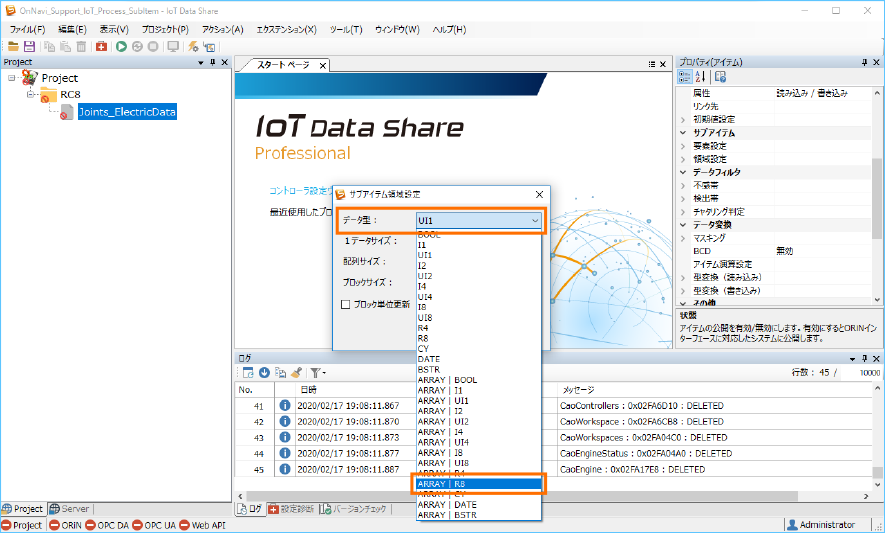Open the データ型 combo box showing UI1
Image resolution: width=885 pixels, height=533 pixels.
[x=479, y=220]
